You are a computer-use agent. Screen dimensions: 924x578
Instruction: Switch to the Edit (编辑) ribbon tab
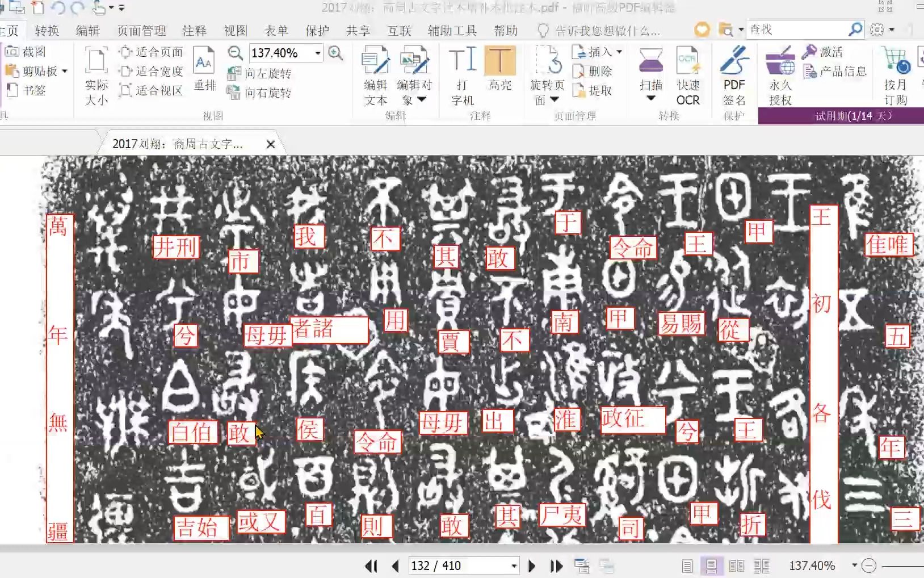[87, 31]
